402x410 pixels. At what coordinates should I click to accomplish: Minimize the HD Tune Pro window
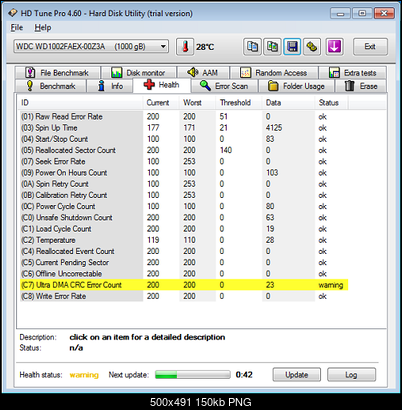tap(340, 13)
